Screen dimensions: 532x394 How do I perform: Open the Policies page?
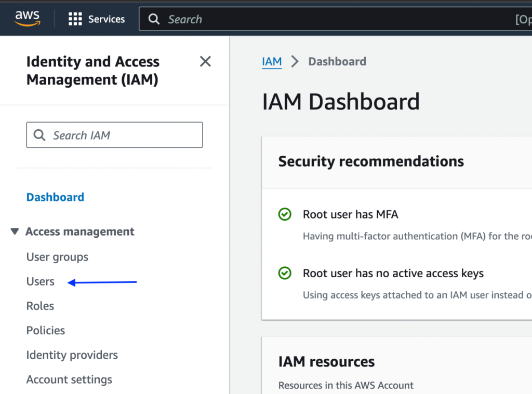coord(45,330)
